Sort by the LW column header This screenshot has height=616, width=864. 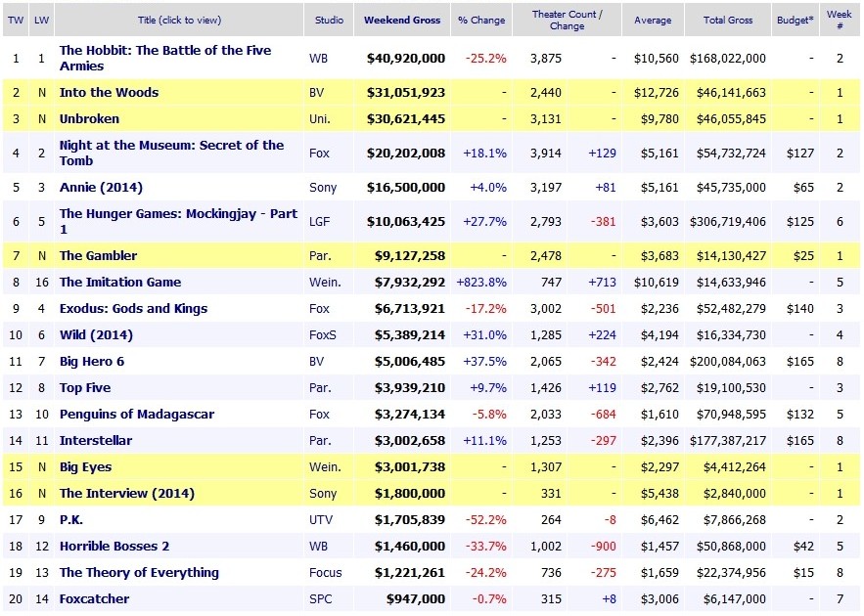point(41,21)
